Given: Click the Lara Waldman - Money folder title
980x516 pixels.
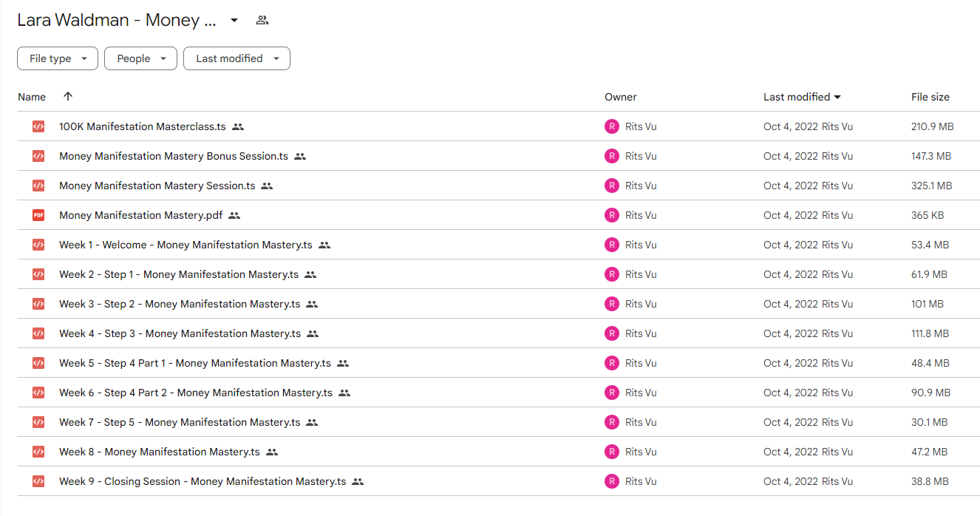Looking at the screenshot, I should (x=117, y=20).
